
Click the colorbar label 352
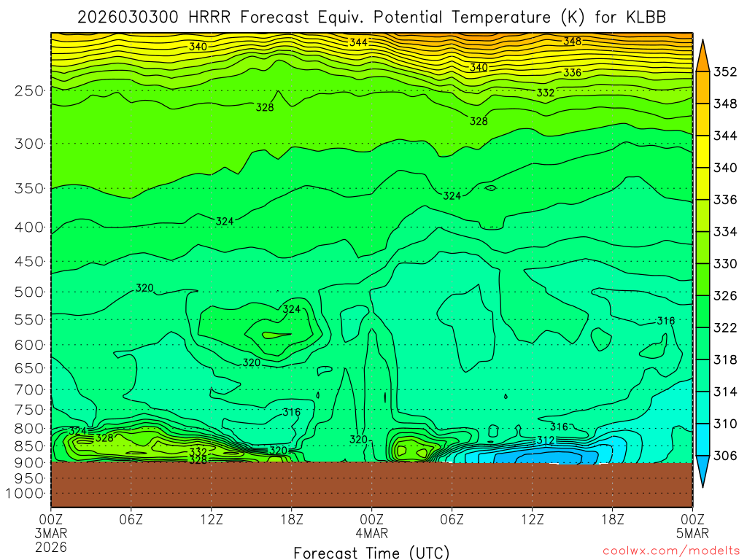click(725, 72)
